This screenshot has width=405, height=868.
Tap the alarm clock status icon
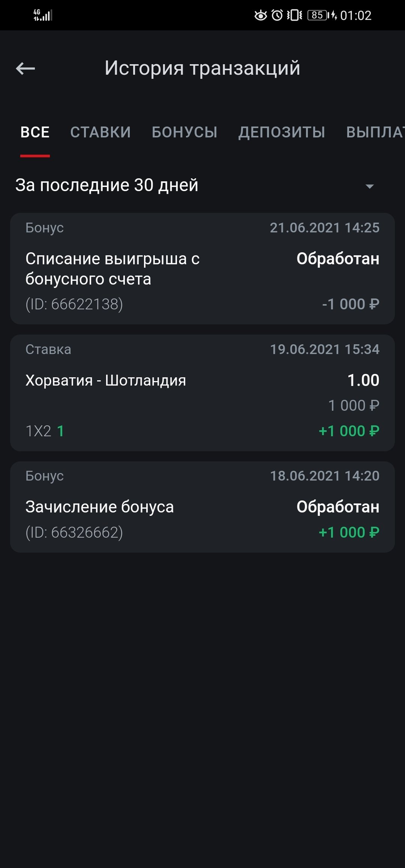coord(277,15)
